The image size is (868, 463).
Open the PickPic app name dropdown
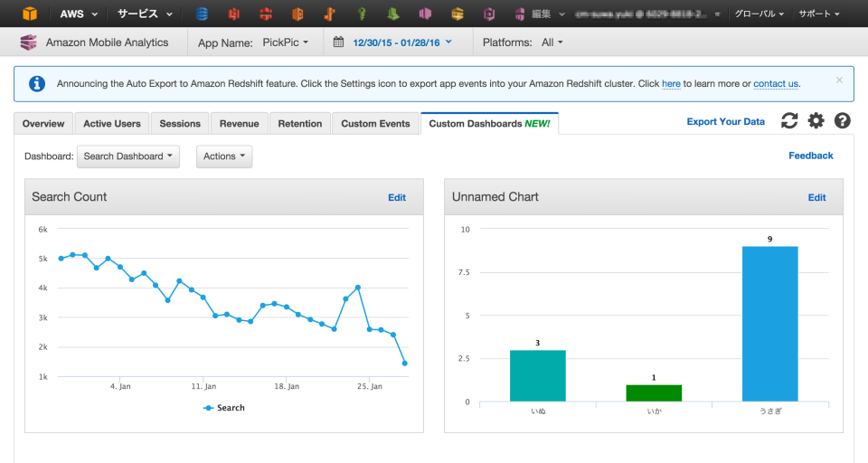(x=285, y=43)
